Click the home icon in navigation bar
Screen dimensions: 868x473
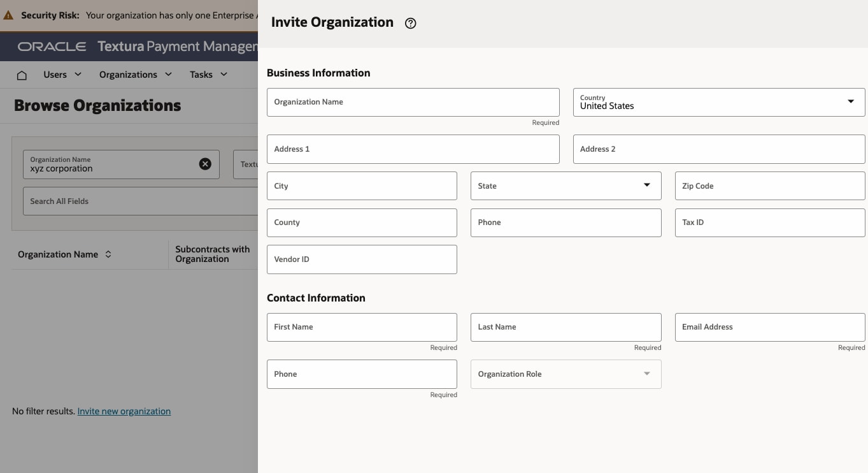pos(22,75)
